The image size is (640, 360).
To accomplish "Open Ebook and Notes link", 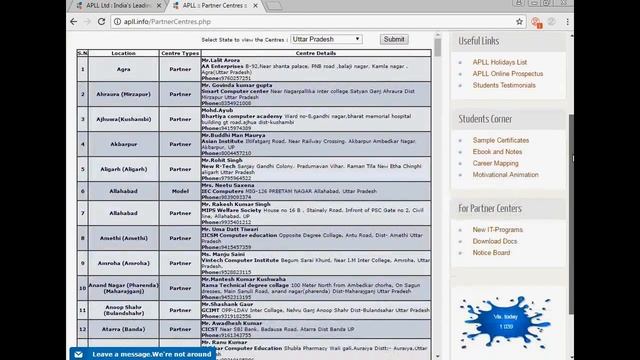I will (x=497, y=151).
